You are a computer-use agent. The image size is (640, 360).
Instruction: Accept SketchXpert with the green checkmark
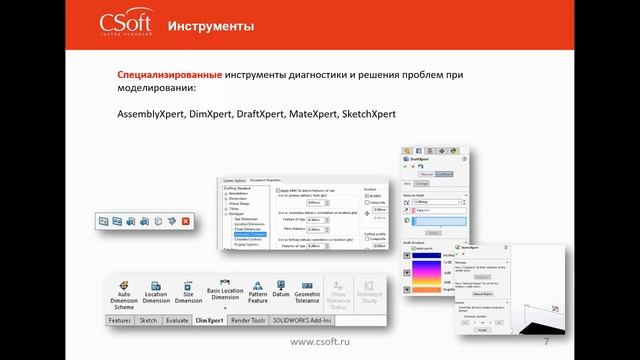coord(458,254)
